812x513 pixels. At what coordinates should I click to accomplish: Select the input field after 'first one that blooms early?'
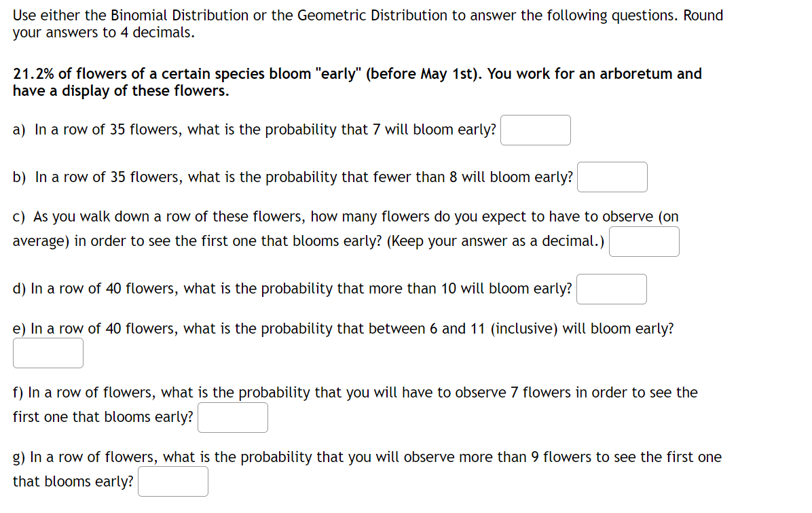tap(232, 417)
